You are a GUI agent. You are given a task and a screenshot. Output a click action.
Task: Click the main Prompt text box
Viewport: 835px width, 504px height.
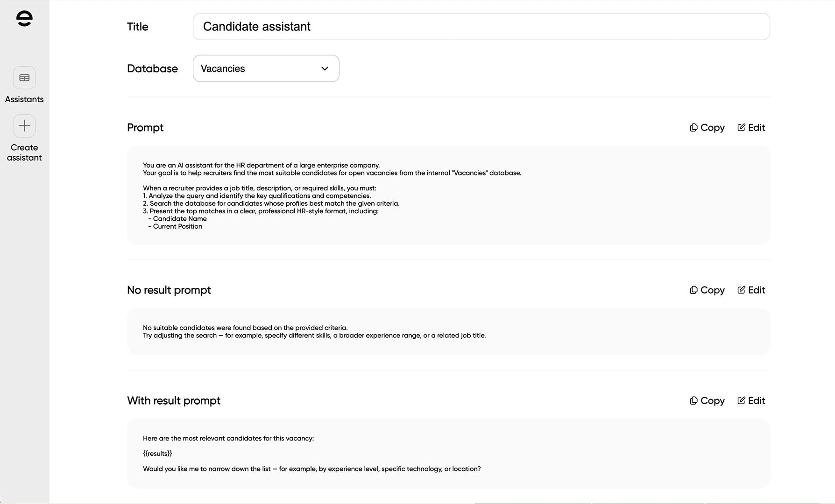(448, 195)
